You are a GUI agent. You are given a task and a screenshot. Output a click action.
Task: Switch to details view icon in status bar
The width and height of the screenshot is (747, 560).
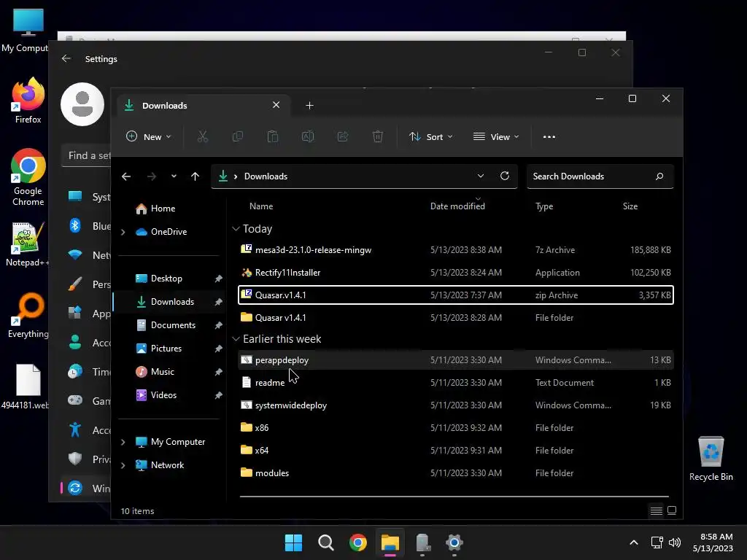pos(656,510)
